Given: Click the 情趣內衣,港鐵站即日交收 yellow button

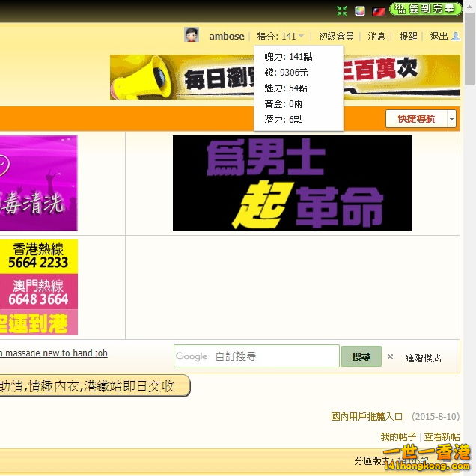Looking at the screenshot, I should (x=95, y=385).
